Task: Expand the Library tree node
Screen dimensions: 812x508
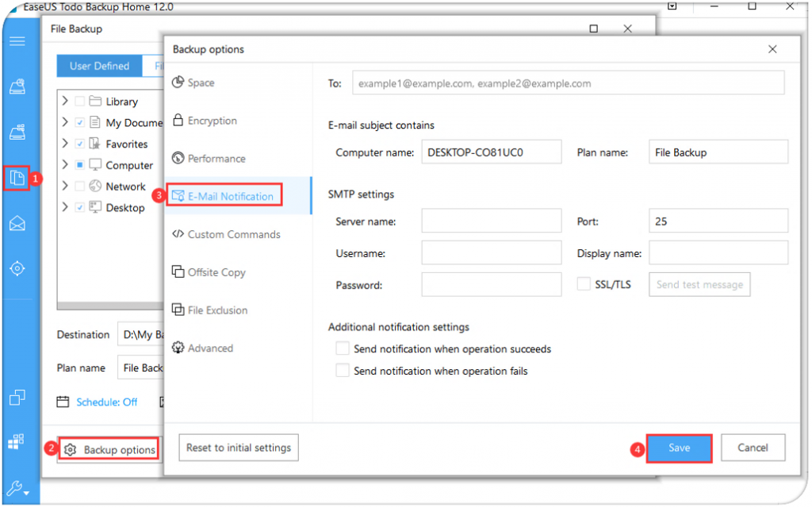Action: [x=65, y=102]
